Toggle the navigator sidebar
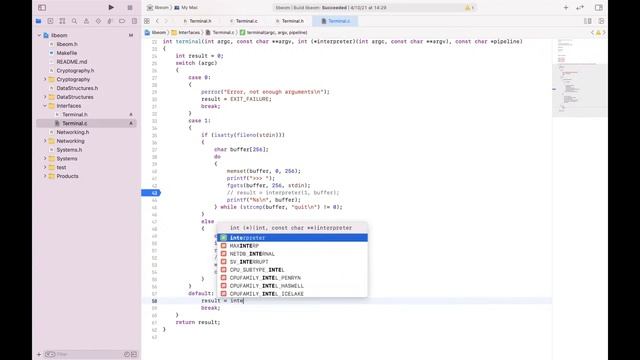The width and height of the screenshot is (640, 360). [42, 7]
